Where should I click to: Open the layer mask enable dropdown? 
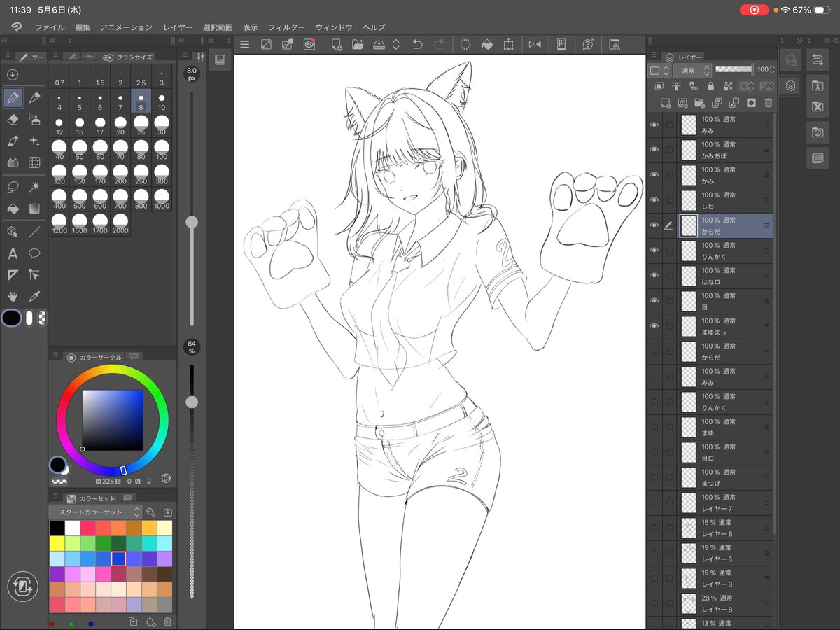[x=747, y=87]
